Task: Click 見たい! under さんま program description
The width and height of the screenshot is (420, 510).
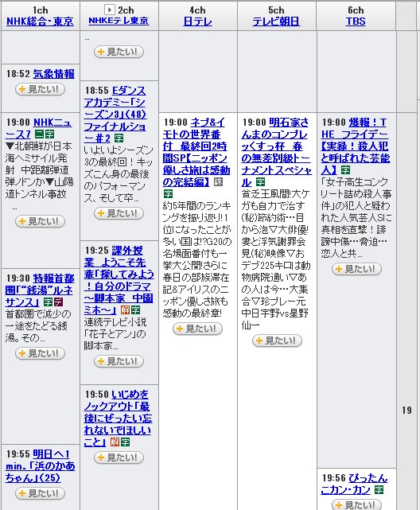Action: [277, 341]
